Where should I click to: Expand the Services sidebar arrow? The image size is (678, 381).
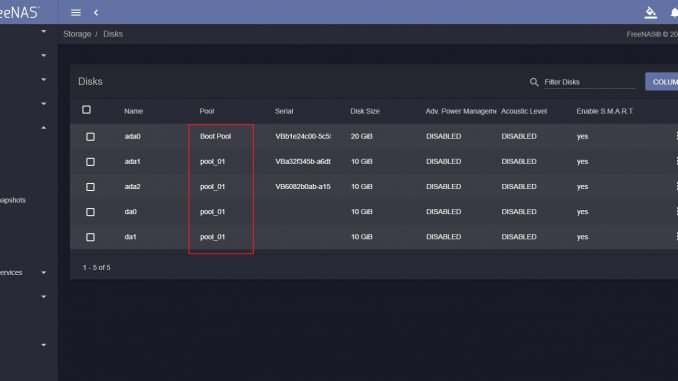(x=44, y=272)
